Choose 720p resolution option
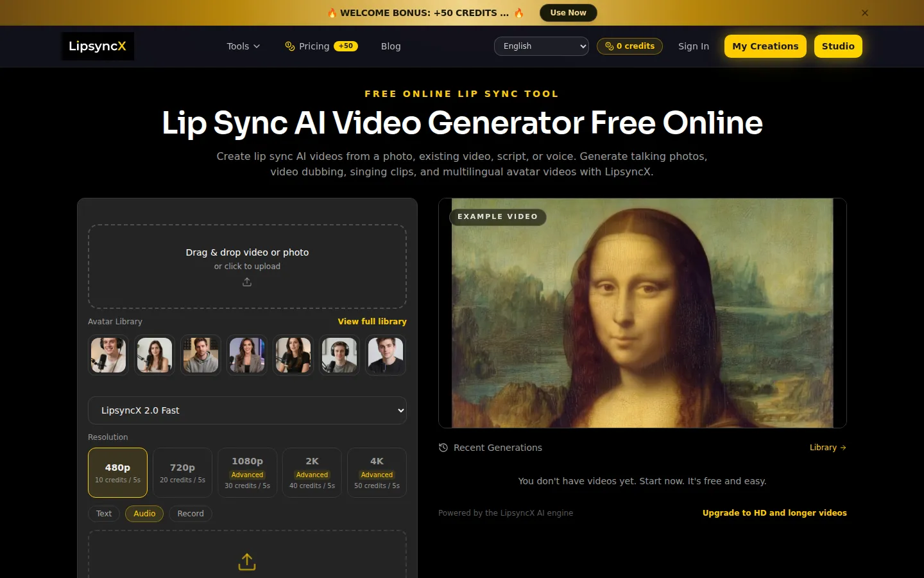The width and height of the screenshot is (924, 578). tap(182, 473)
